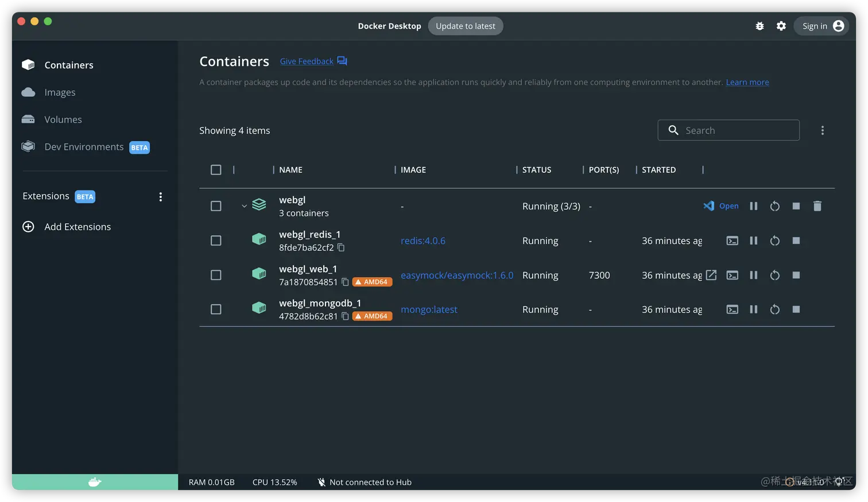Screen dimensions: 868x502
Task: Sort by NAME column header
Action: click(x=290, y=170)
